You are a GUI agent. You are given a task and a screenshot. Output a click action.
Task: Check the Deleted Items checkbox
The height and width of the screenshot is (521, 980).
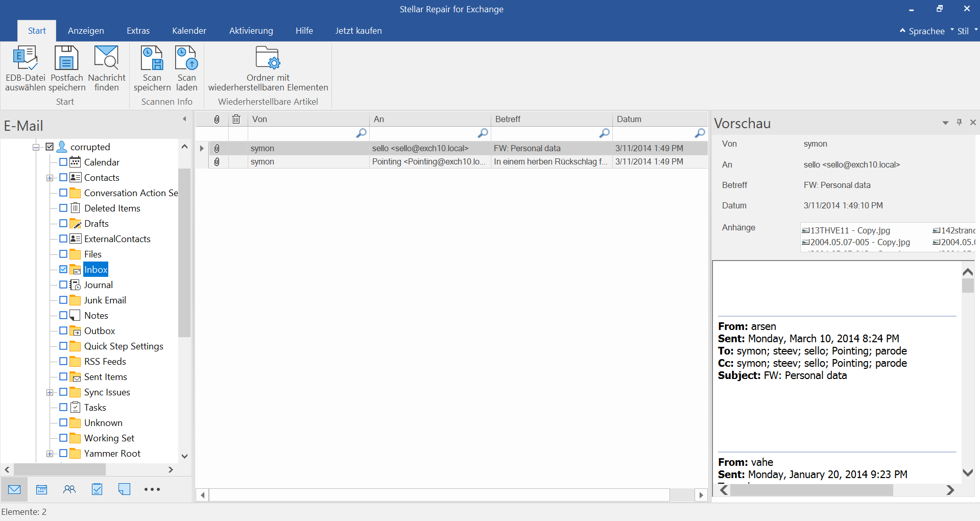tap(63, 208)
